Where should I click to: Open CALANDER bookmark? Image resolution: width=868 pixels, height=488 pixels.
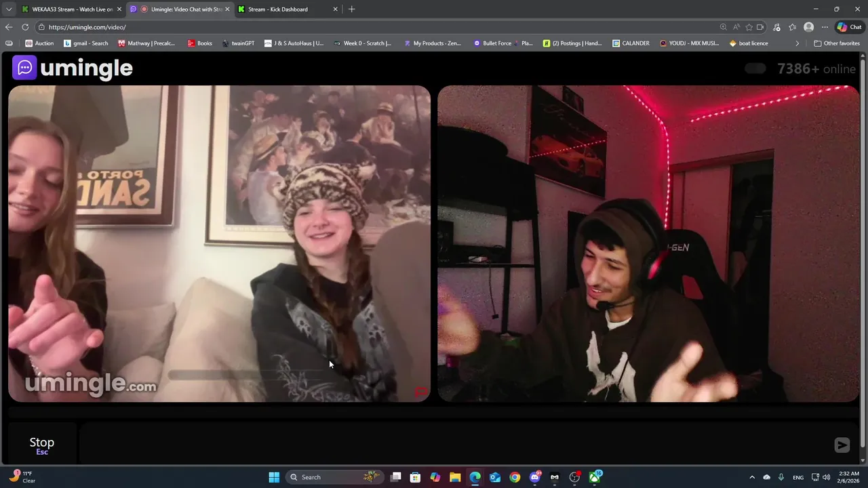pos(631,43)
